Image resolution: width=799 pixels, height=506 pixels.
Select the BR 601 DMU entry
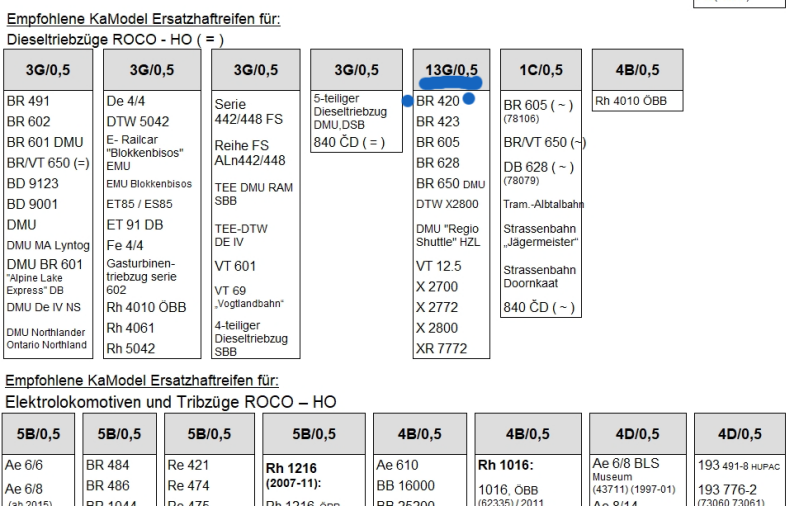point(45,142)
